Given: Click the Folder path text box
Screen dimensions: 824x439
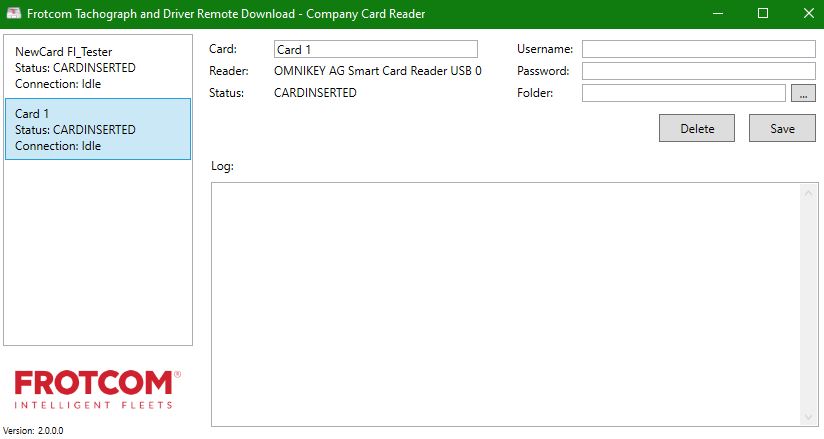Looking at the screenshot, I should pos(683,93).
